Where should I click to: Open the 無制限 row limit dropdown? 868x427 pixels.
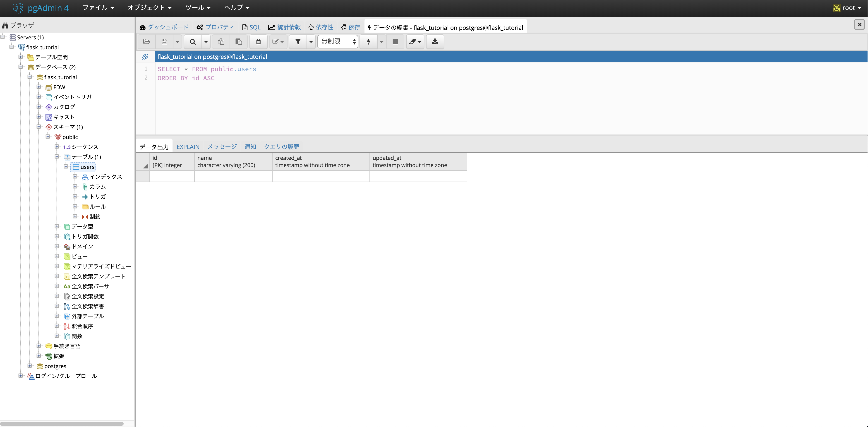pyautogui.click(x=338, y=41)
